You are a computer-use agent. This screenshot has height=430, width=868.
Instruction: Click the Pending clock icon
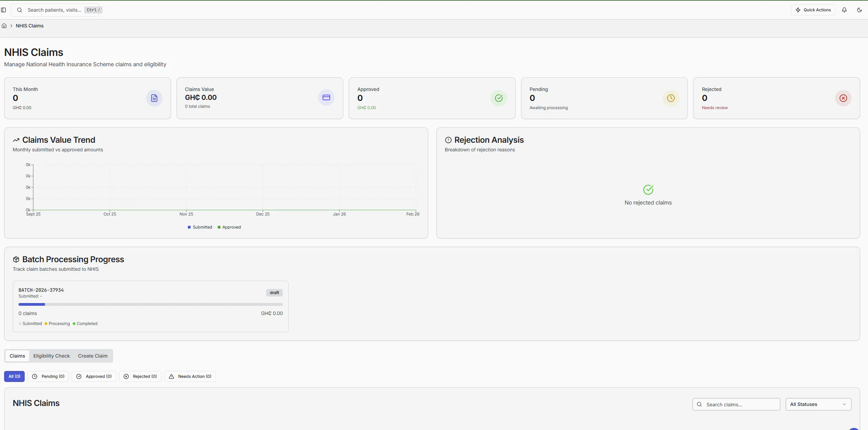671,98
